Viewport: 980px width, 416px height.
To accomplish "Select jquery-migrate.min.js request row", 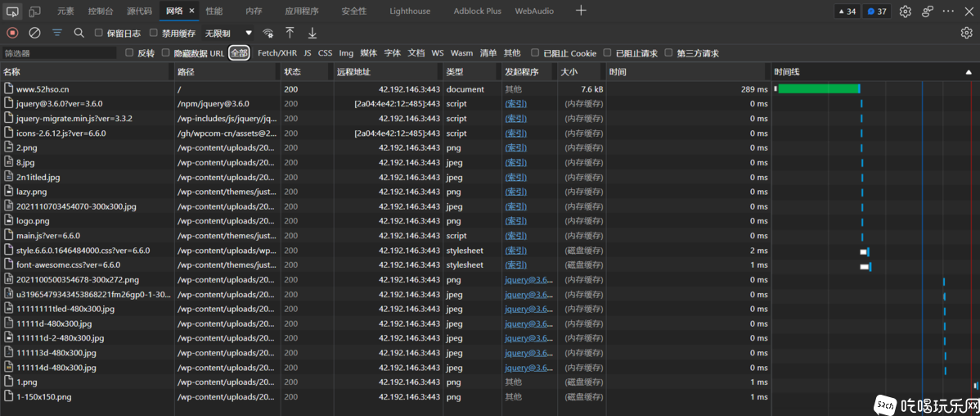I will [385, 118].
